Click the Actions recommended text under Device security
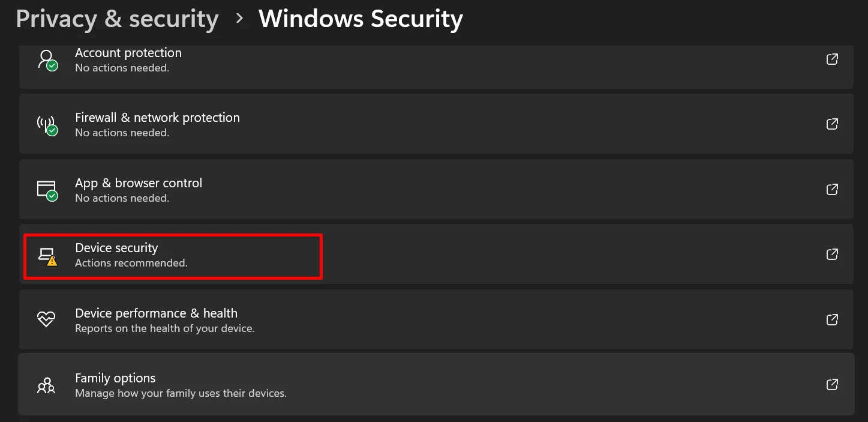The width and height of the screenshot is (868, 422). pyautogui.click(x=131, y=262)
